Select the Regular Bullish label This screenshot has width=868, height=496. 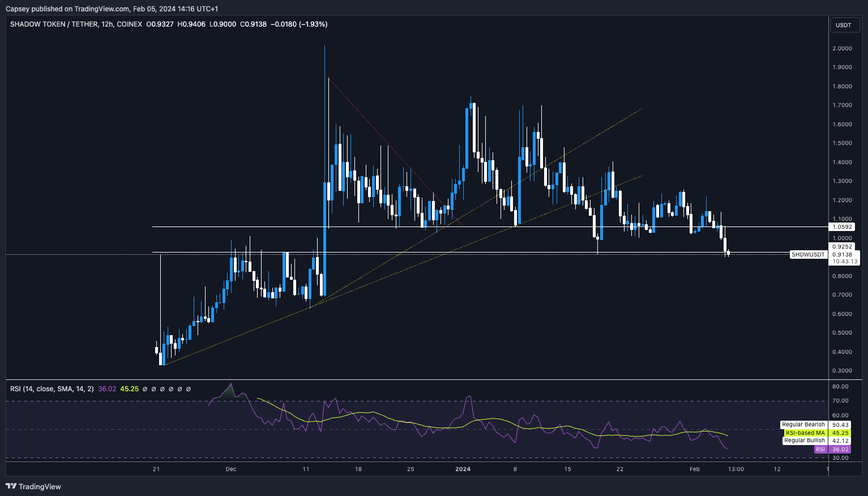[x=804, y=441]
